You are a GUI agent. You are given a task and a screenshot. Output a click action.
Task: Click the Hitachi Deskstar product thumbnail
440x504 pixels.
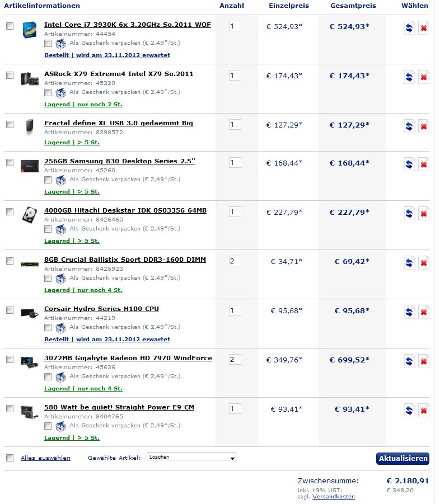tap(30, 215)
